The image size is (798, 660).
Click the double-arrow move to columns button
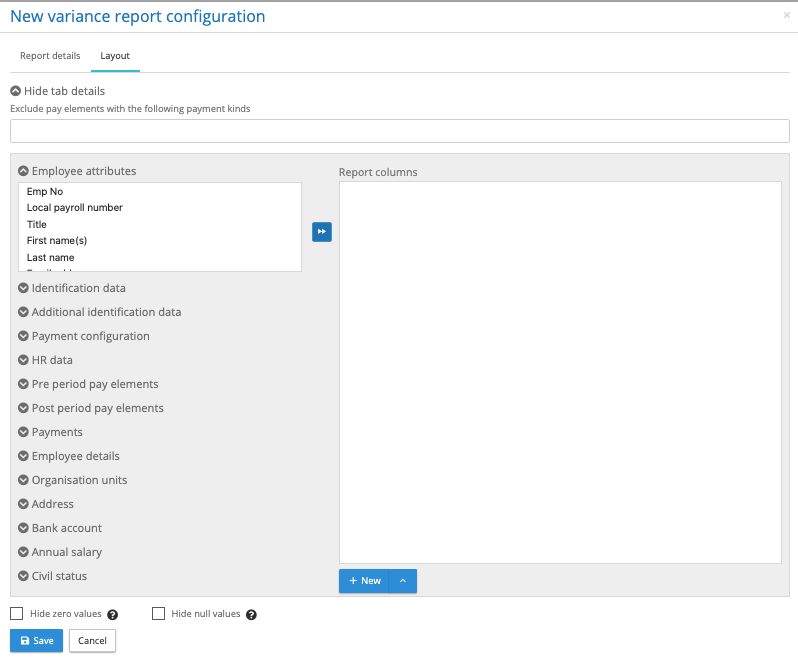pyautogui.click(x=321, y=232)
